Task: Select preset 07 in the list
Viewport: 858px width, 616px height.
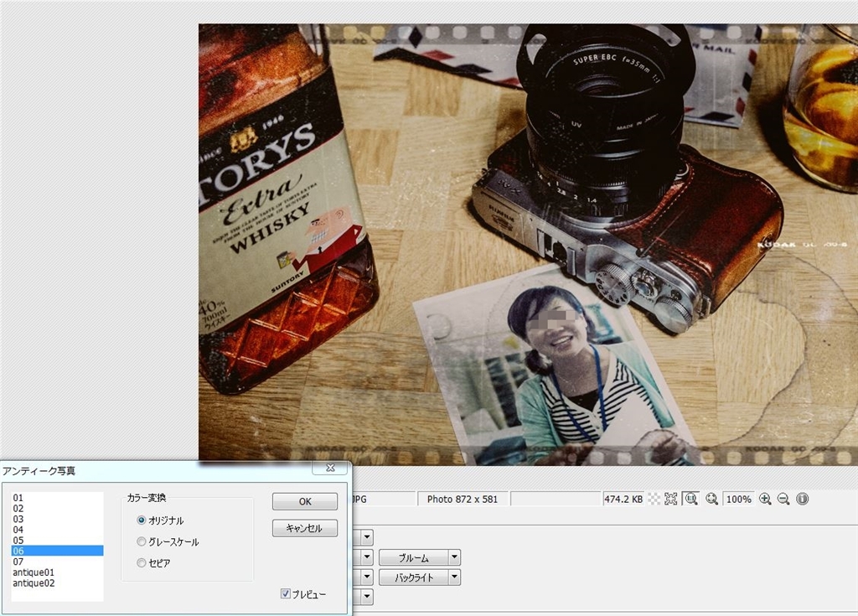Action: pyautogui.click(x=57, y=562)
